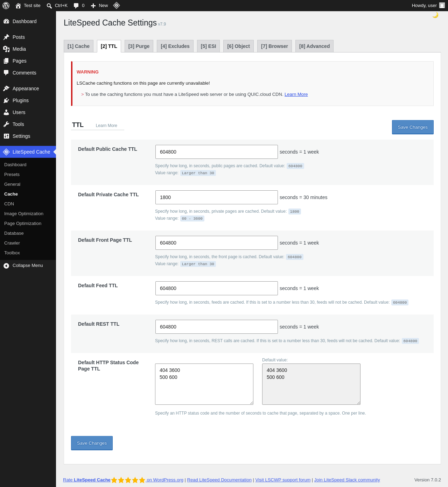Click the user avatar in the top bar

(442, 5)
